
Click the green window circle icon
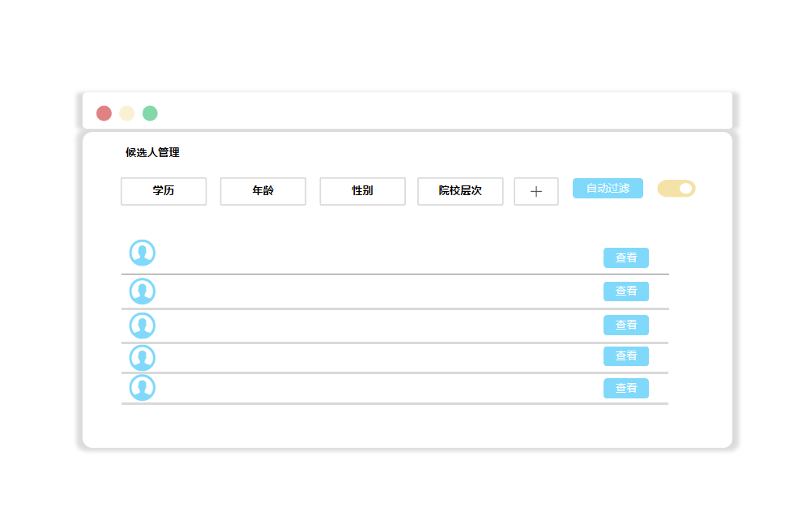click(x=150, y=113)
